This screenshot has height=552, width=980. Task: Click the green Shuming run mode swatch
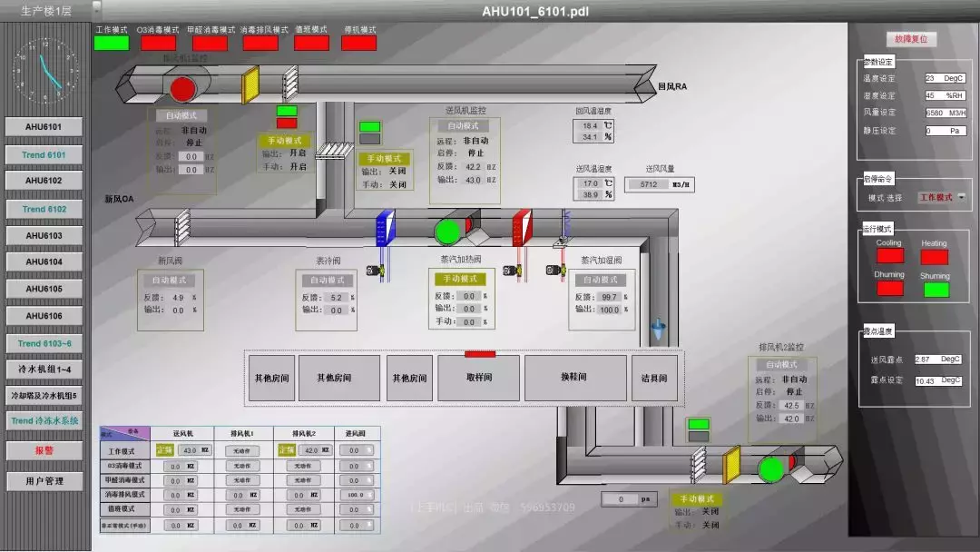(936, 290)
